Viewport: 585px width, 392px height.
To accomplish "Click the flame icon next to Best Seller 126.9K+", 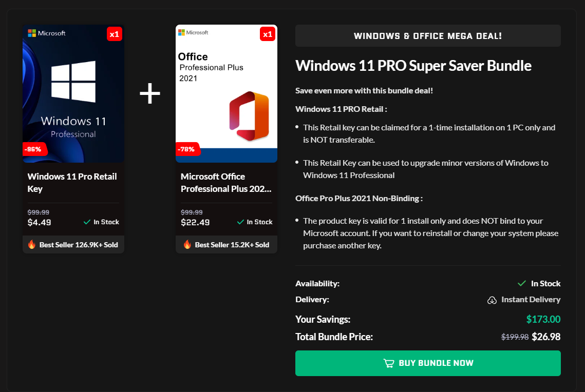I will pos(31,245).
